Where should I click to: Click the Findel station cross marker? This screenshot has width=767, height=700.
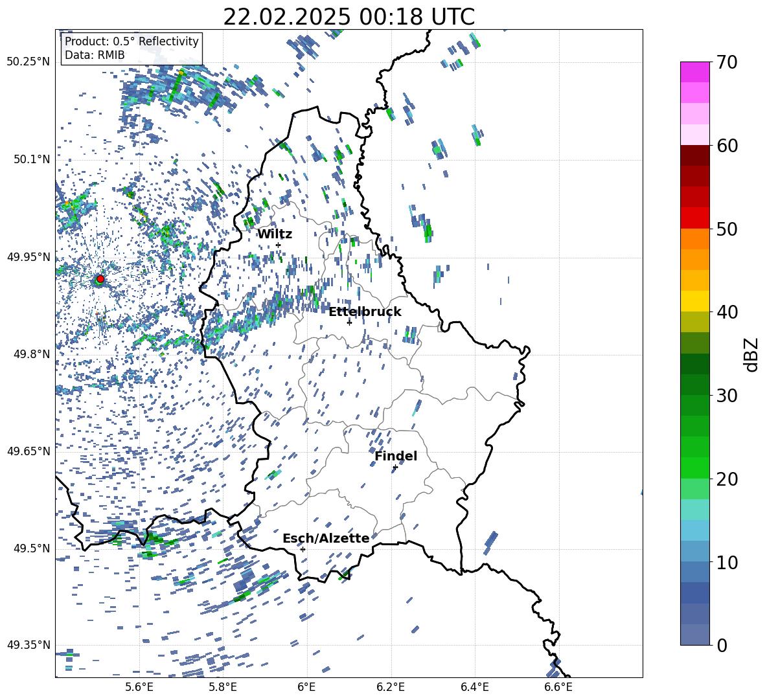pyautogui.click(x=395, y=468)
